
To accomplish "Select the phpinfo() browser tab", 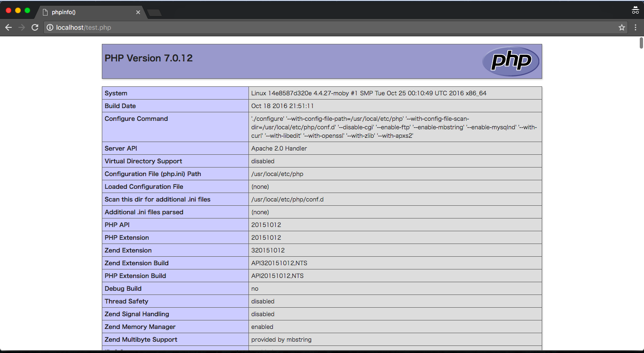I will tap(85, 12).
